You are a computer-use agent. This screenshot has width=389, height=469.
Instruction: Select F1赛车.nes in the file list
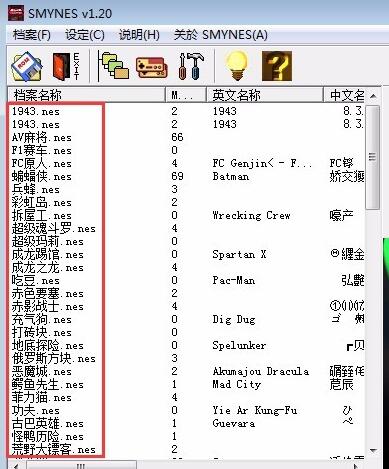point(42,150)
